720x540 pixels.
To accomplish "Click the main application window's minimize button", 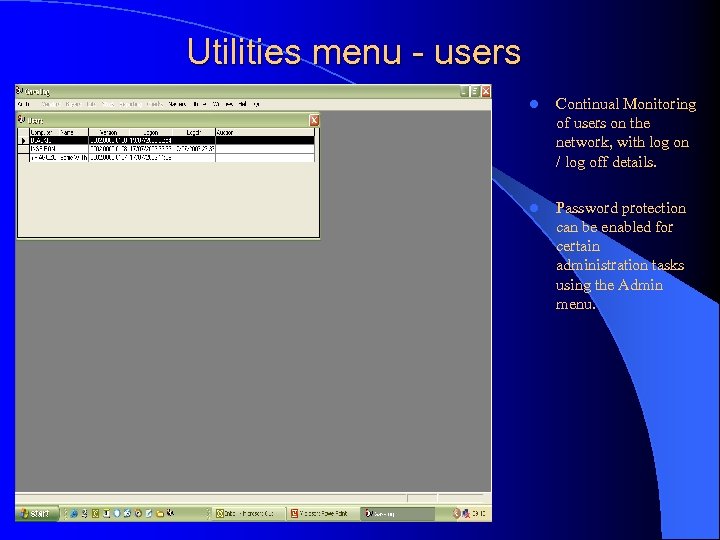I will [464, 91].
